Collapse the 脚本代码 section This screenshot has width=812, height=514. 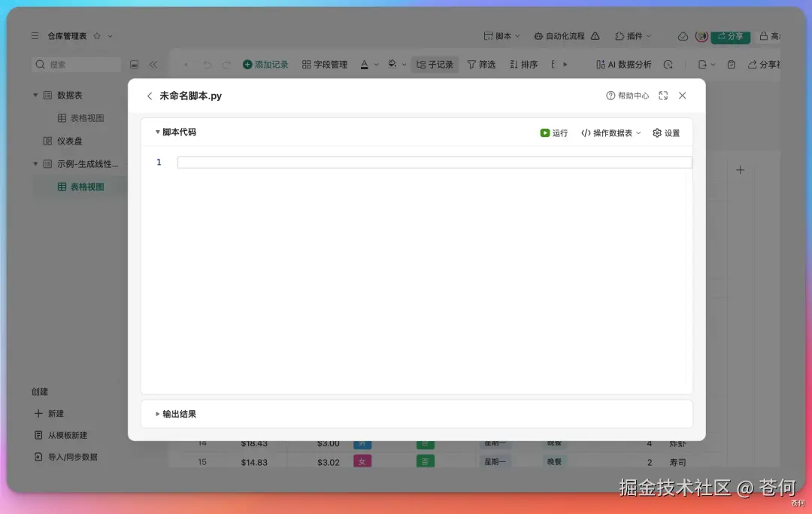157,132
